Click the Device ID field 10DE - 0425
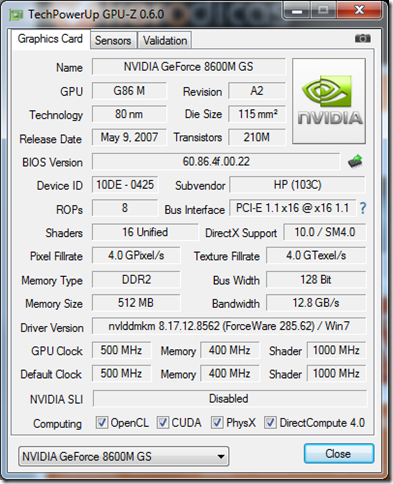 pos(125,185)
